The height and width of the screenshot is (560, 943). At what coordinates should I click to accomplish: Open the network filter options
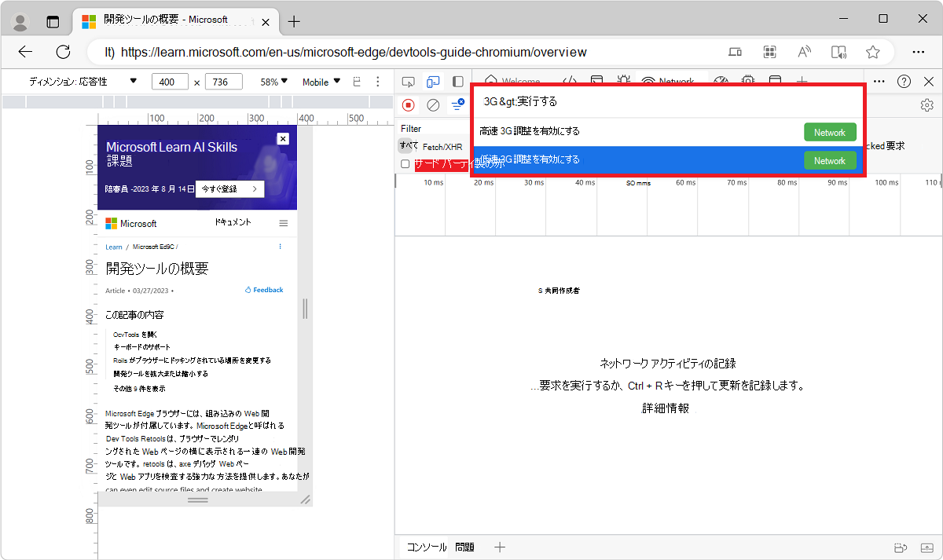click(x=457, y=104)
